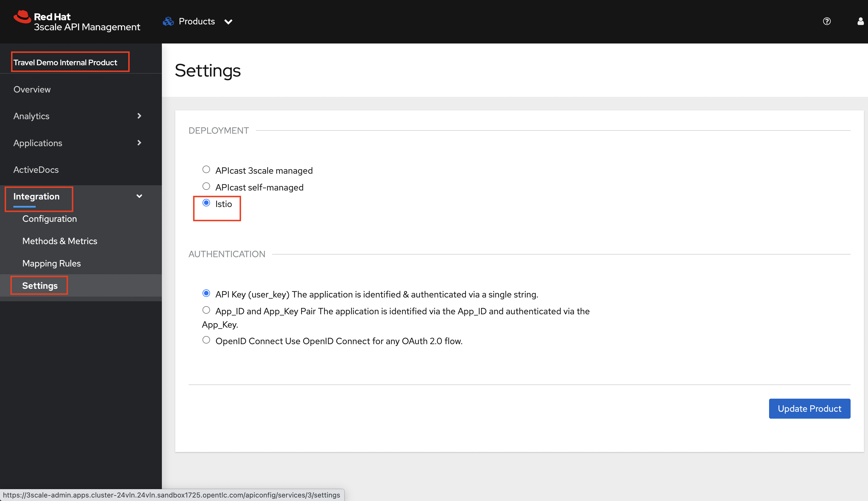Click the Update Product button
This screenshot has height=501, width=868.
[809, 409]
